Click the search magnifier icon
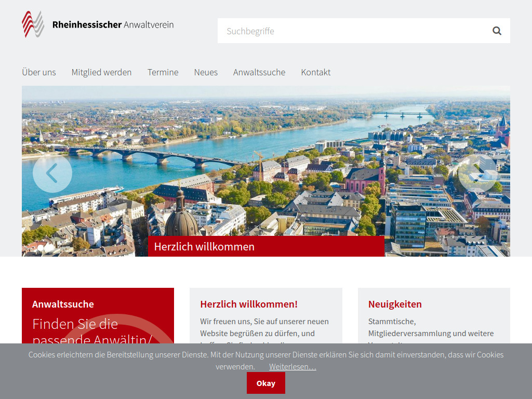This screenshot has height=399, width=532. pyautogui.click(x=497, y=31)
